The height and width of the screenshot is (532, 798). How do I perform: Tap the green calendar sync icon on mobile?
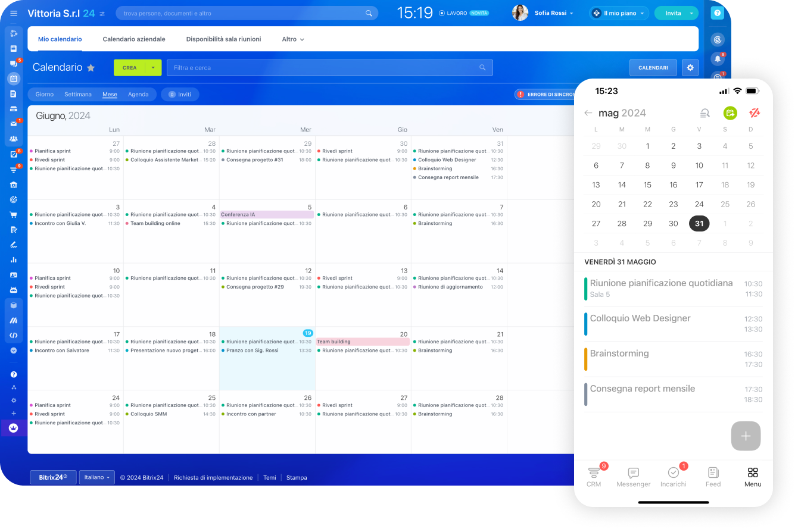(730, 113)
